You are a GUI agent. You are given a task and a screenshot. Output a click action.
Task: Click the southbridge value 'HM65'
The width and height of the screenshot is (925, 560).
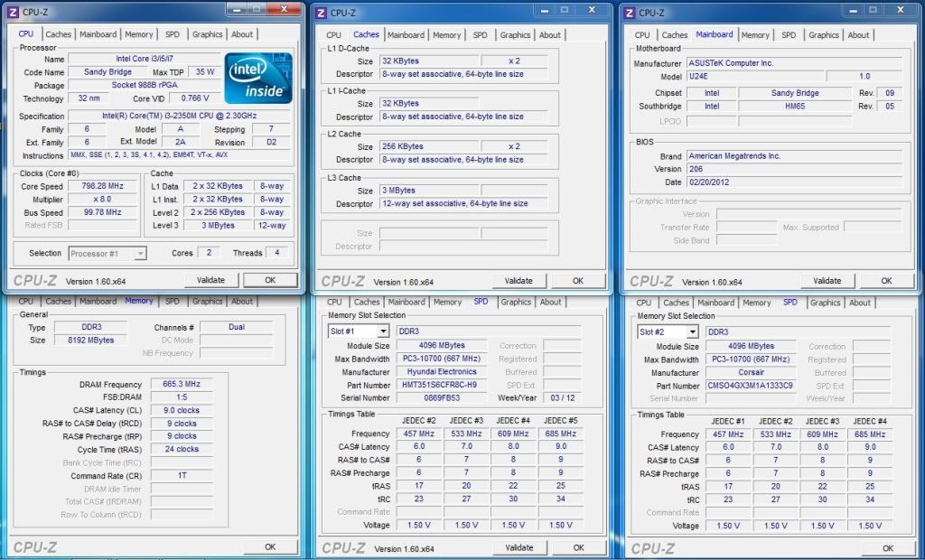pos(795,107)
